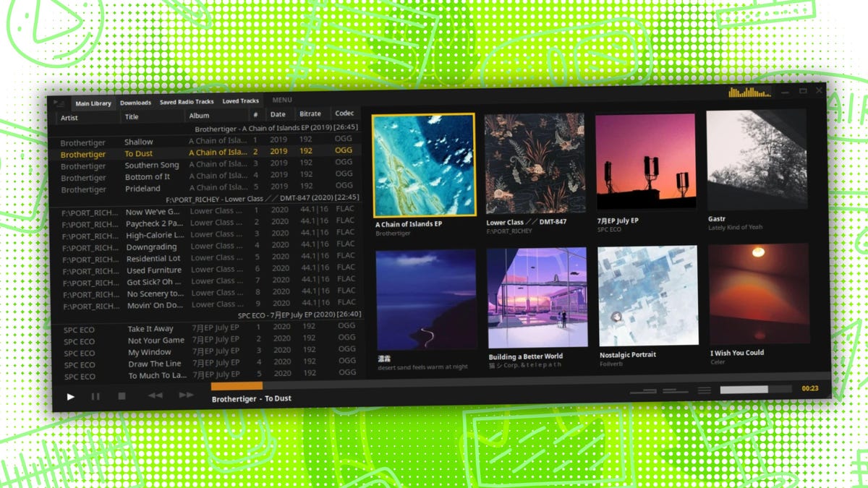Select the I Wish You Could album cover
Viewport: 868px width, 488px height.
(758, 294)
